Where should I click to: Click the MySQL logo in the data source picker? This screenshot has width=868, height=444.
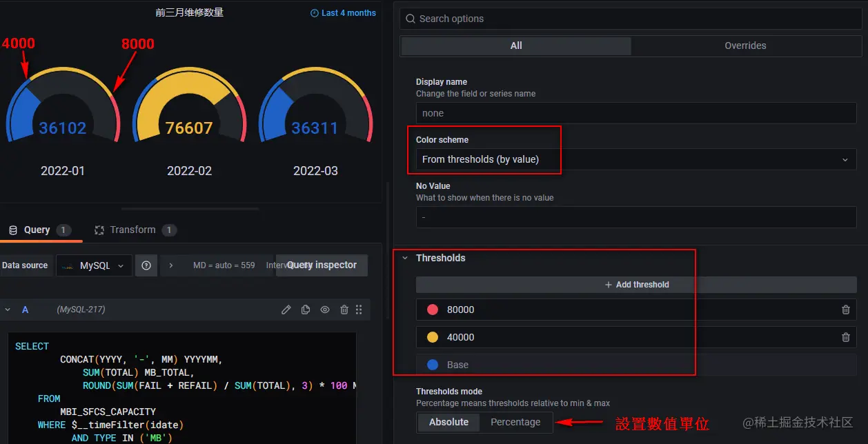click(x=68, y=265)
